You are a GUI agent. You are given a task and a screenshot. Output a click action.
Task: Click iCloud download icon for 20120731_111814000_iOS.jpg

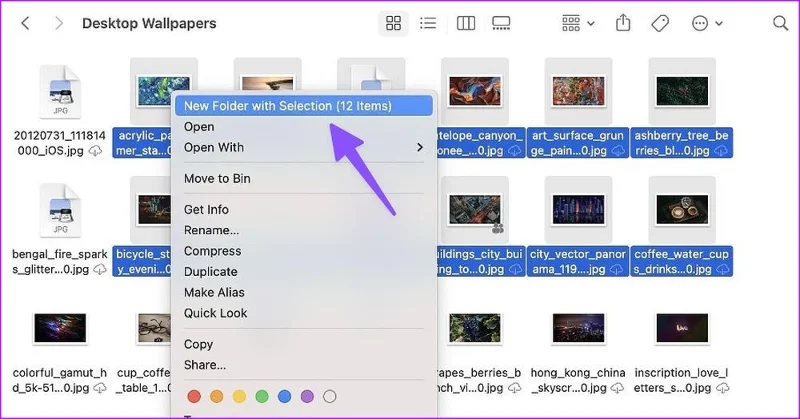click(x=95, y=151)
